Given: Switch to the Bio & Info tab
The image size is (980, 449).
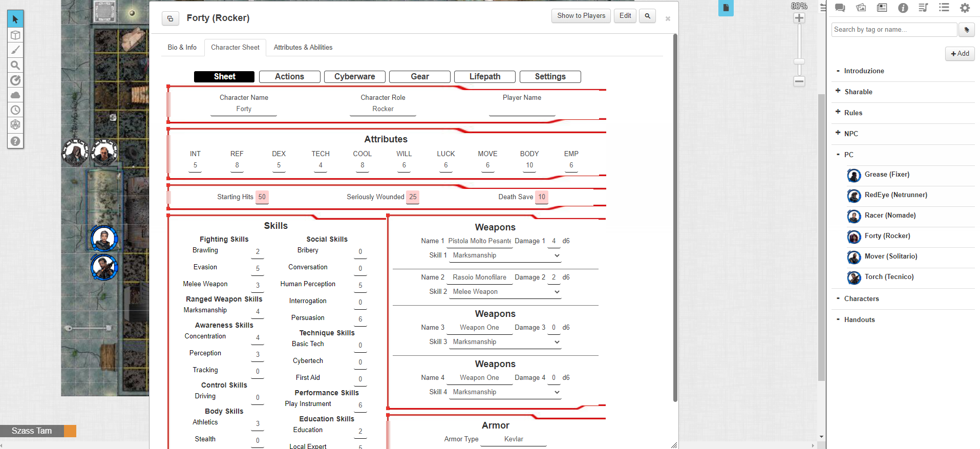Looking at the screenshot, I should [x=182, y=48].
